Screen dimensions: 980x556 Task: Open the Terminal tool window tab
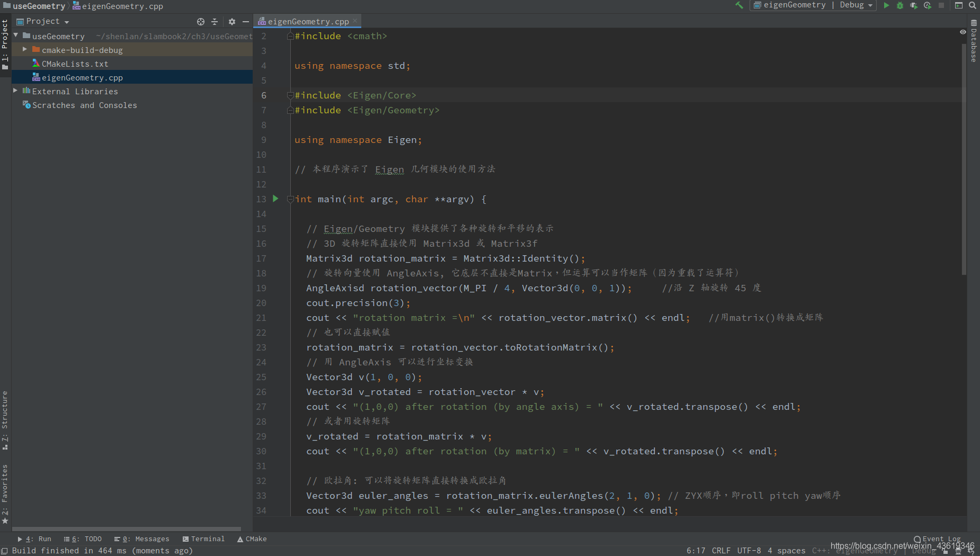pyautogui.click(x=204, y=539)
